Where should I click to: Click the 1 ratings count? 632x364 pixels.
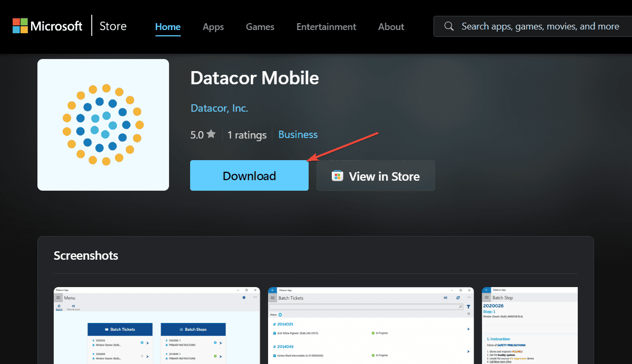tap(247, 135)
